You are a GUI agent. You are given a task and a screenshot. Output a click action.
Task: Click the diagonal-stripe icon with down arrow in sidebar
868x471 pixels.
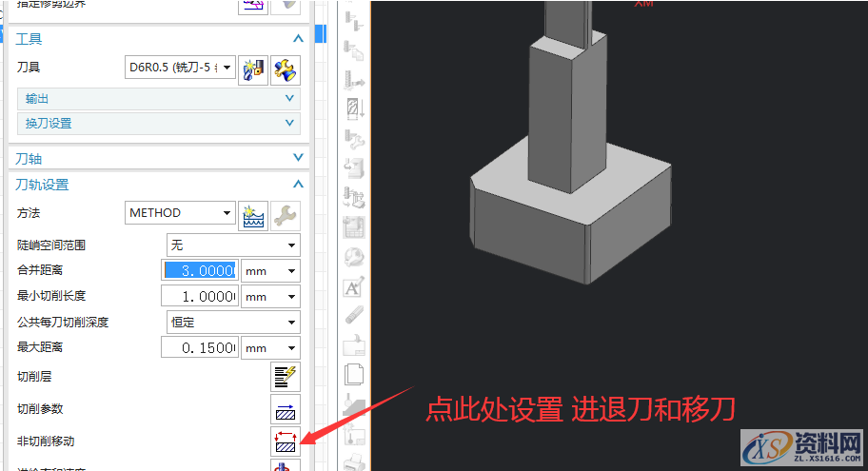(x=354, y=108)
